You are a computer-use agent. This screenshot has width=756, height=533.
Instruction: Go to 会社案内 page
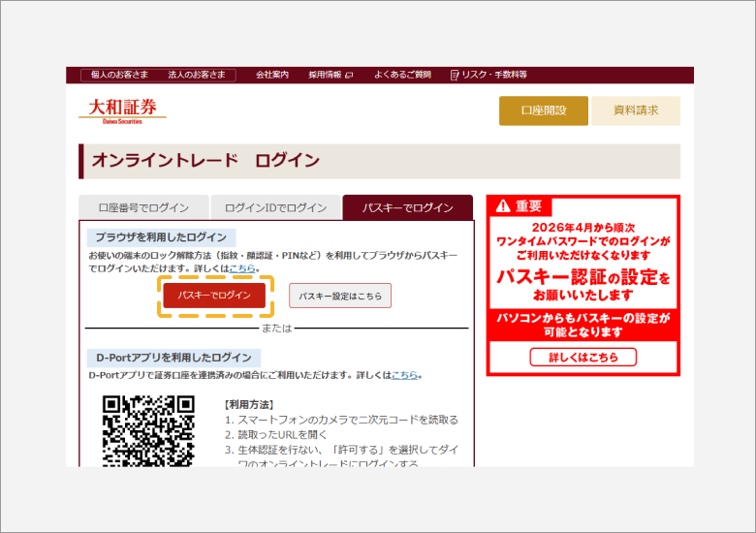pyautogui.click(x=272, y=75)
